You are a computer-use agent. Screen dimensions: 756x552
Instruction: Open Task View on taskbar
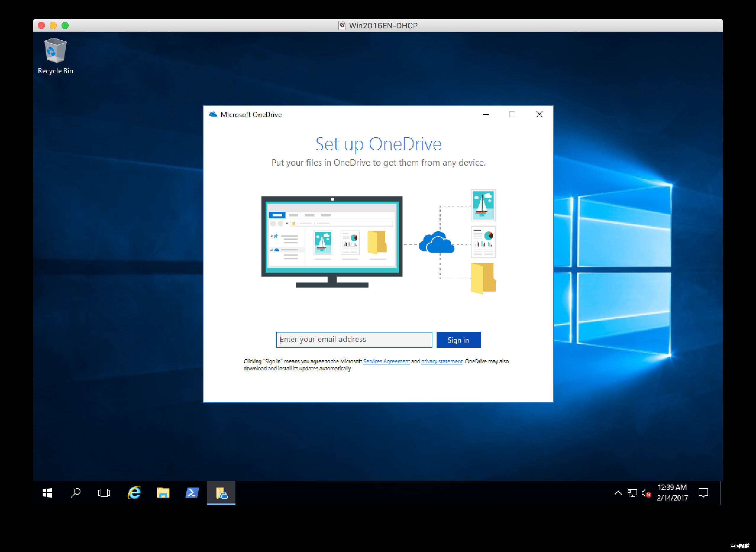tap(104, 493)
